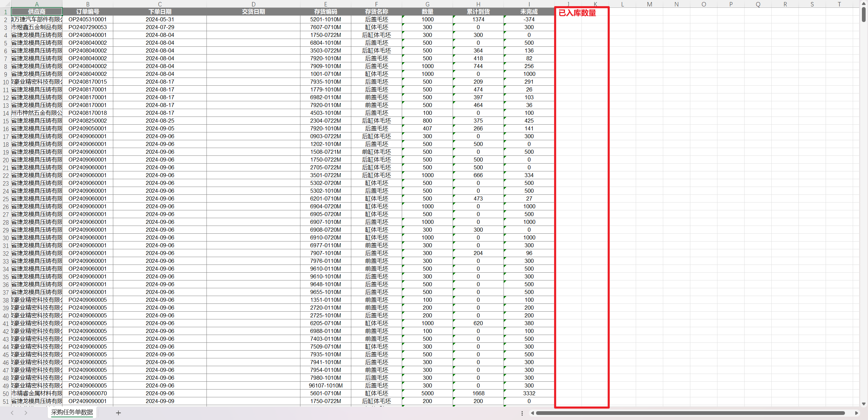Click the vertical scrollbar up arrow
Viewport: 868px width, 420px height.
(x=864, y=3)
